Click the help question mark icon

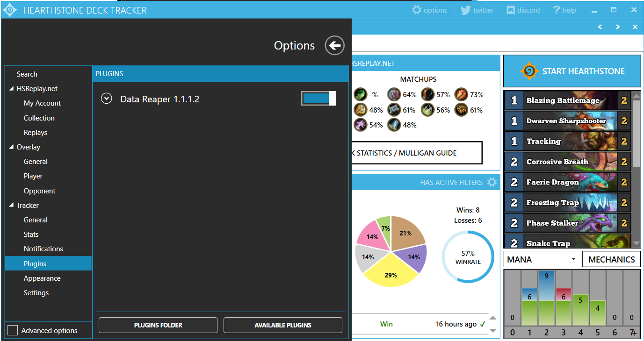(x=556, y=10)
